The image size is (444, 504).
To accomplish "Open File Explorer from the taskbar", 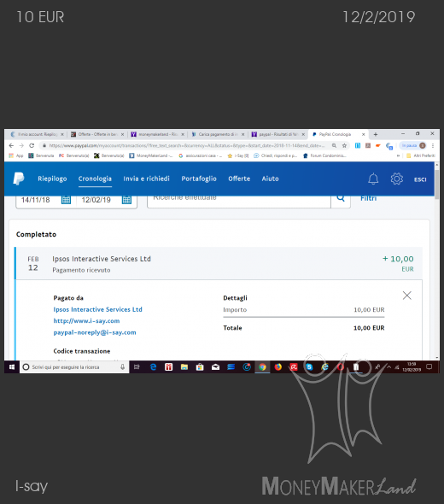I will (x=184, y=366).
